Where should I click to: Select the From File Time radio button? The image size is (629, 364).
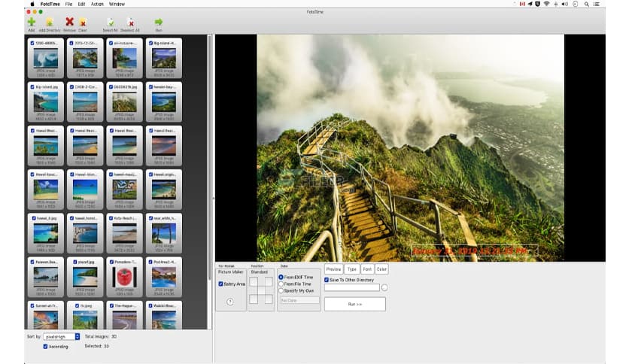[281, 284]
